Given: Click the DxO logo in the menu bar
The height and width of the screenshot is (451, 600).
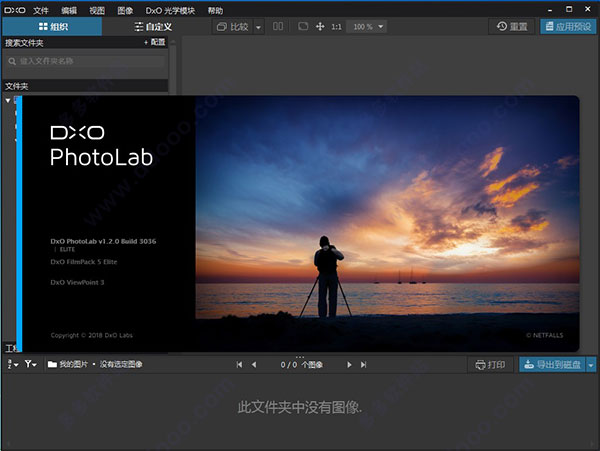Looking at the screenshot, I should [15, 10].
